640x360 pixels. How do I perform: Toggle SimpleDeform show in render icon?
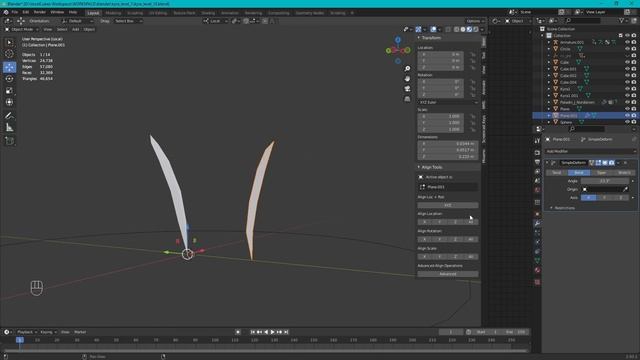click(611, 163)
